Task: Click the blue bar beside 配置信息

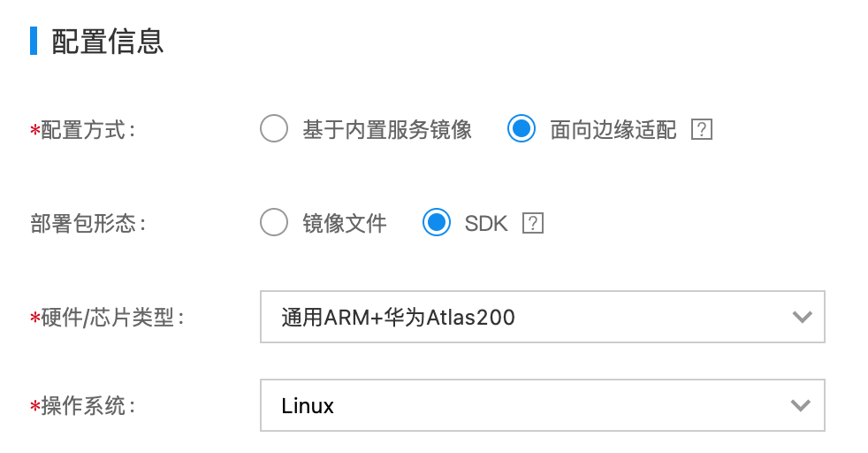Action: (34, 41)
